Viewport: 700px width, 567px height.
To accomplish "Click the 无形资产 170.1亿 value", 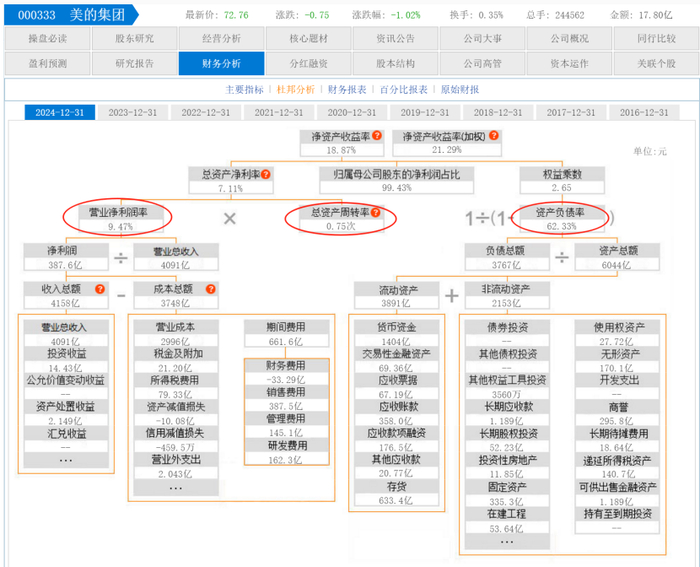I will 617,368.
